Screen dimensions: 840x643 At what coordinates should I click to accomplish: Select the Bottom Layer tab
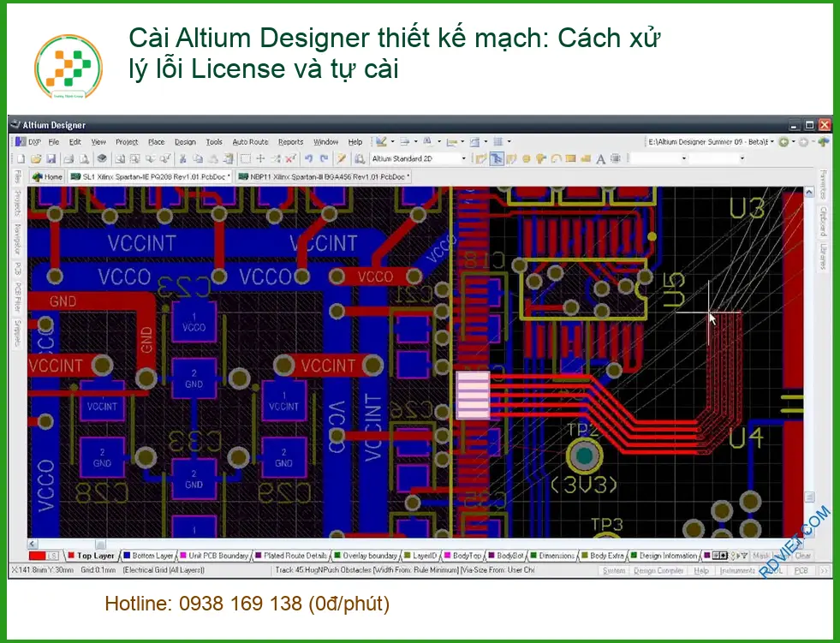[x=148, y=556]
